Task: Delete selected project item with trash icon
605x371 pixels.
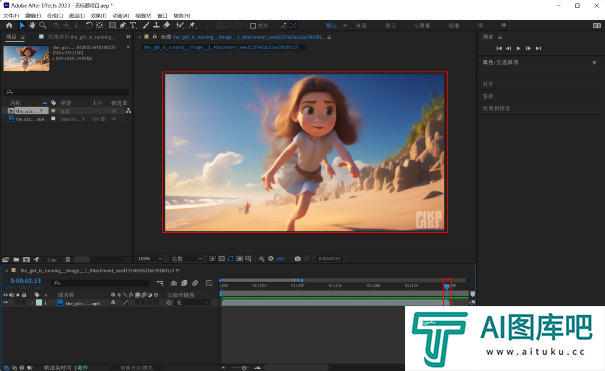Action: (68, 260)
